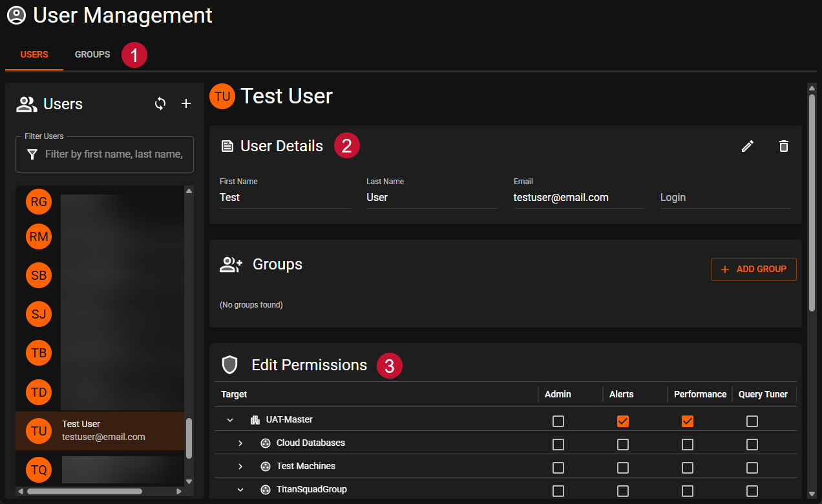Select the Users tab

click(x=34, y=54)
